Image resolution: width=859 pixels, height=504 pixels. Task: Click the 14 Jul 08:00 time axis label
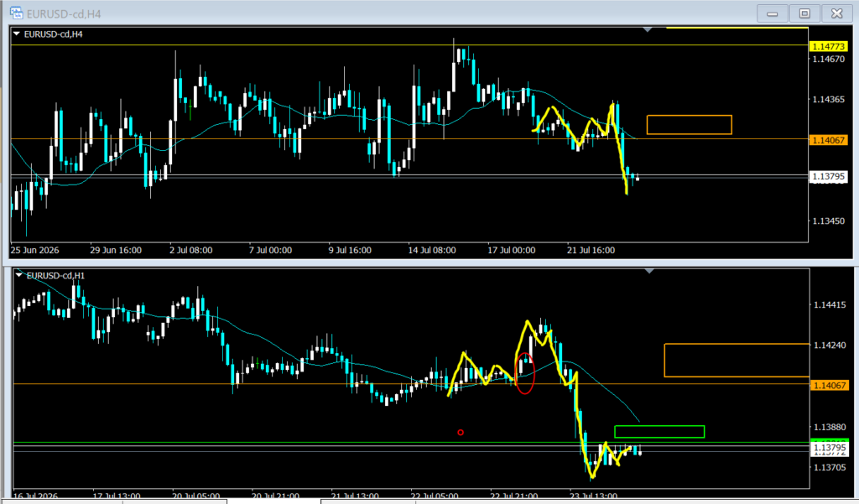point(432,251)
